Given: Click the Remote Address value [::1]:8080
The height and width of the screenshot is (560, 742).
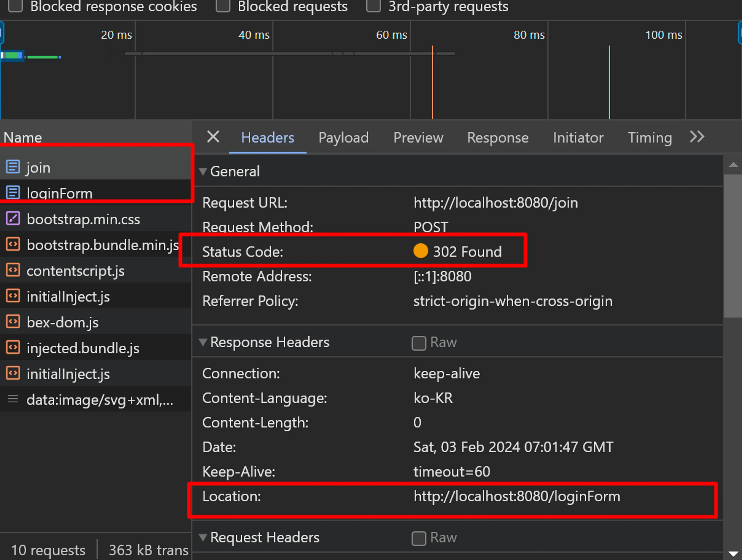Looking at the screenshot, I should pyautogui.click(x=442, y=277).
